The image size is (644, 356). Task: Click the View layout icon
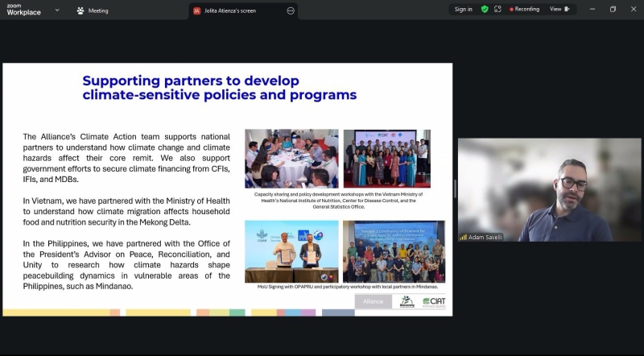click(x=567, y=10)
